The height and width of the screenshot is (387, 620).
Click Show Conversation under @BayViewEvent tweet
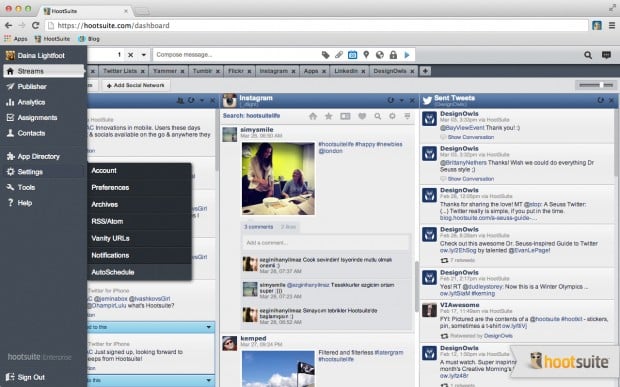pyautogui.click(x=471, y=137)
